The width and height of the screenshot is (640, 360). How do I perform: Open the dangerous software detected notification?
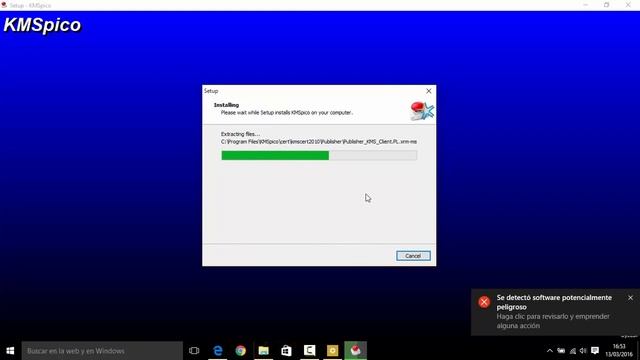pos(555,312)
